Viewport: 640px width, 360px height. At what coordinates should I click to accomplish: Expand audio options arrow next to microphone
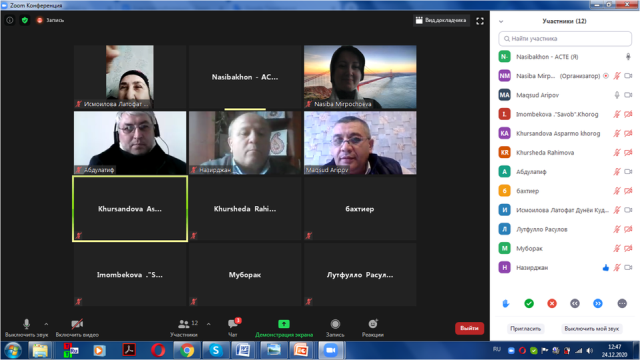tap(46, 324)
